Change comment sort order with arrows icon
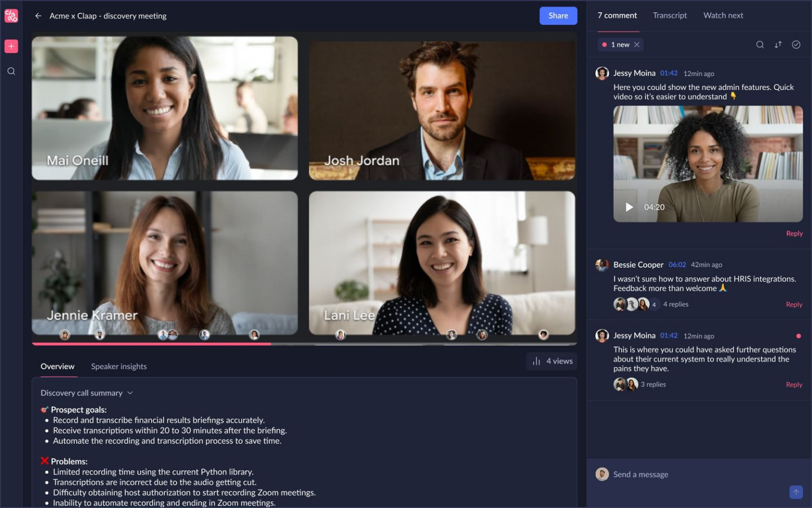 pyautogui.click(x=778, y=44)
